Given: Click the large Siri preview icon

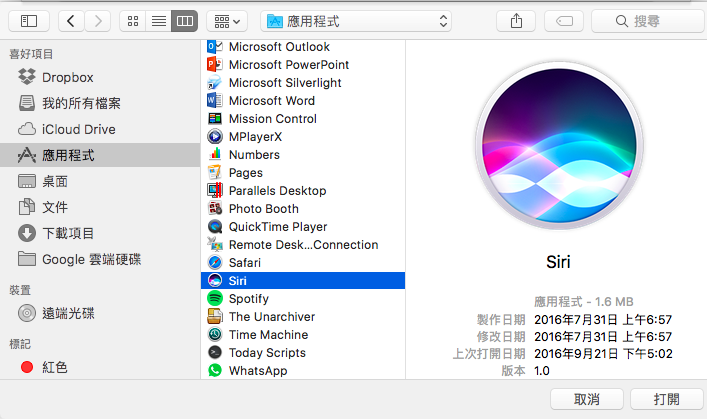Looking at the screenshot, I should 559,146.
